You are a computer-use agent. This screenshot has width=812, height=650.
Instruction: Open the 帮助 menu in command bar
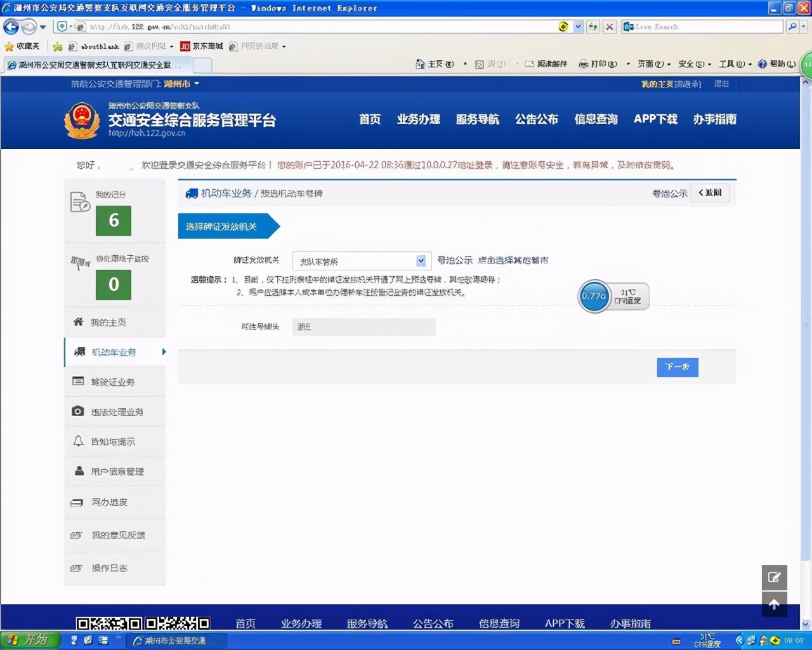777,64
